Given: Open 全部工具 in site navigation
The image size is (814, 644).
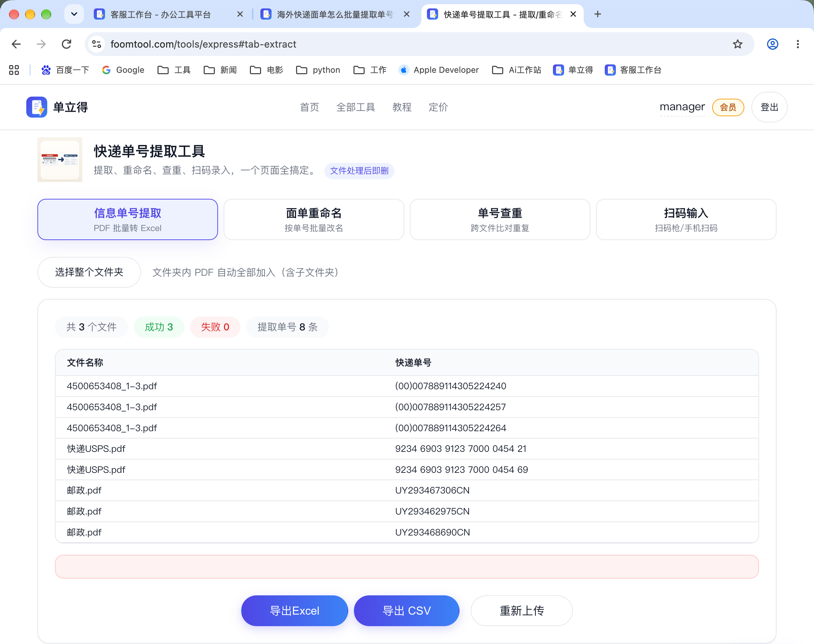Looking at the screenshot, I should pyautogui.click(x=356, y=107).
